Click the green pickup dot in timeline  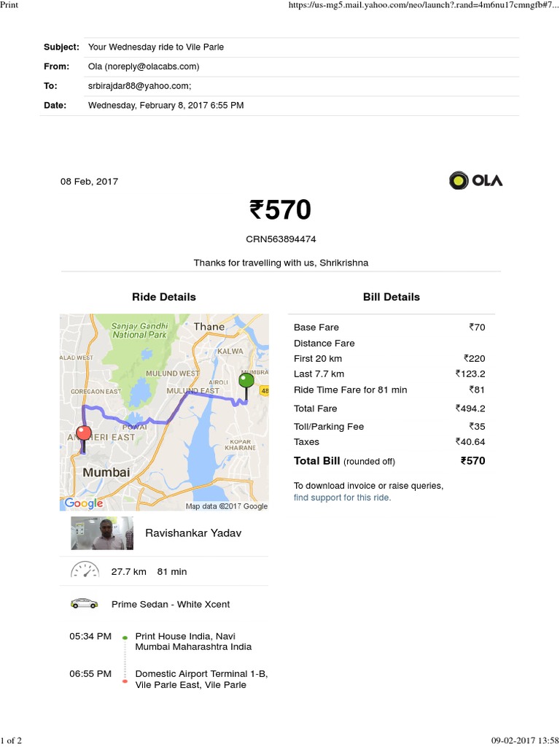pos(125,638)
